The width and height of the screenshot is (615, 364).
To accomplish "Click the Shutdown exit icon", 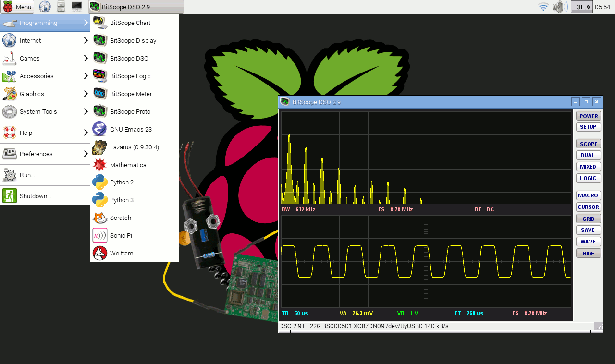I will click(10, 196).
